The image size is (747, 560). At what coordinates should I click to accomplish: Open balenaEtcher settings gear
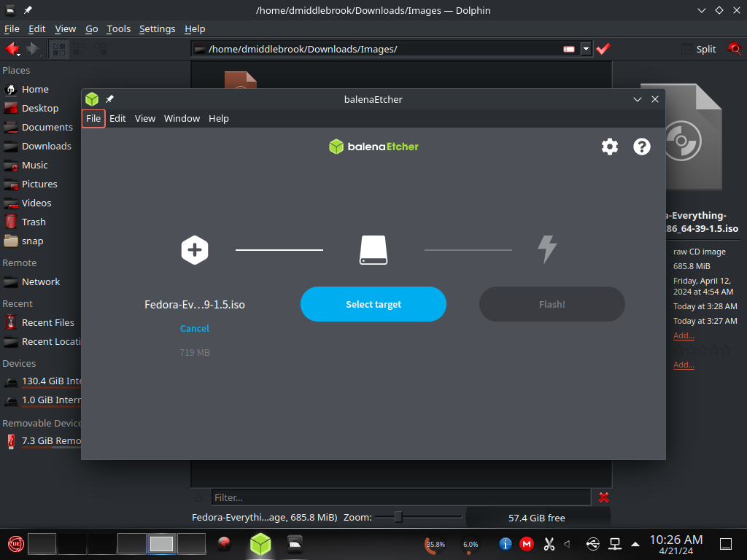(609, 147)
